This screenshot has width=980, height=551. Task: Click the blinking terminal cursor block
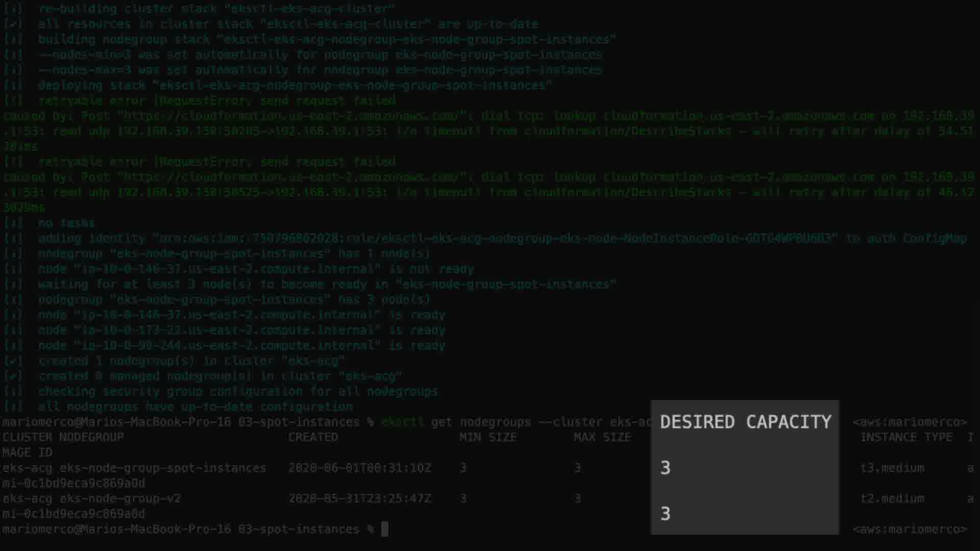385,529
